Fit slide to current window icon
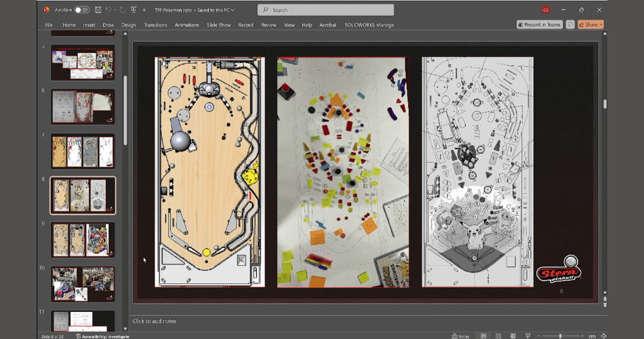The height and width of the screenshot is (339, 644). (603, 336)
